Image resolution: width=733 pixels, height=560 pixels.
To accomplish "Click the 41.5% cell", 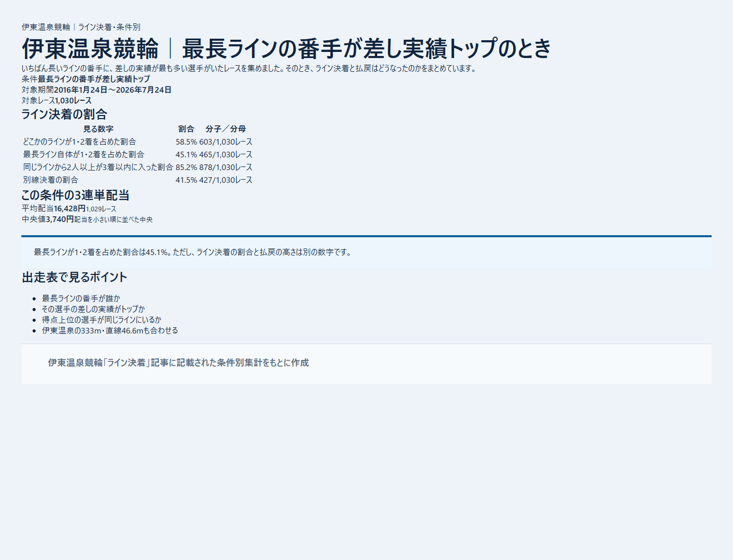I will (x=186, y=180).
